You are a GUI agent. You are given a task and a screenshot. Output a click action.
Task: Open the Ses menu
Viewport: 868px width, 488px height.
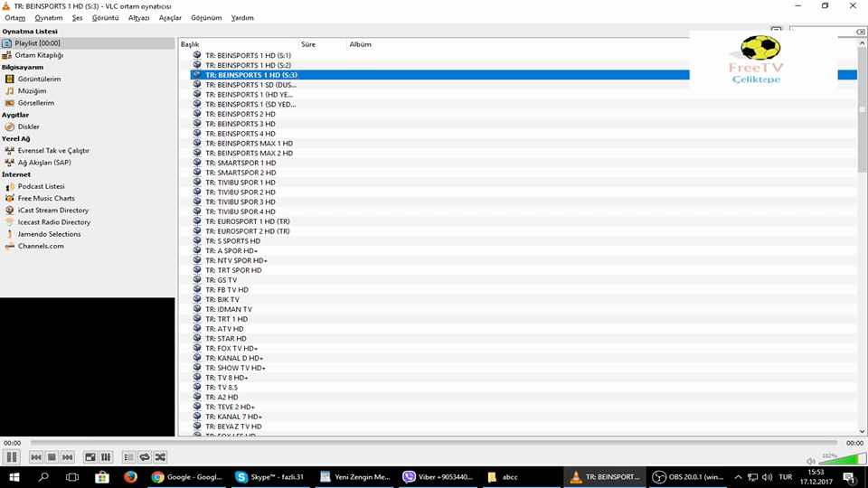[77, 18]
